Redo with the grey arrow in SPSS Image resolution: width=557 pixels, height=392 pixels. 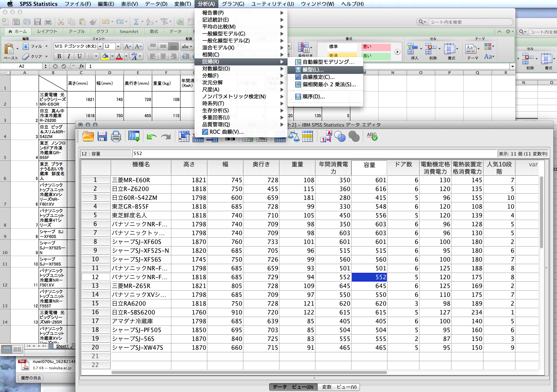click(x=166, y=137)
